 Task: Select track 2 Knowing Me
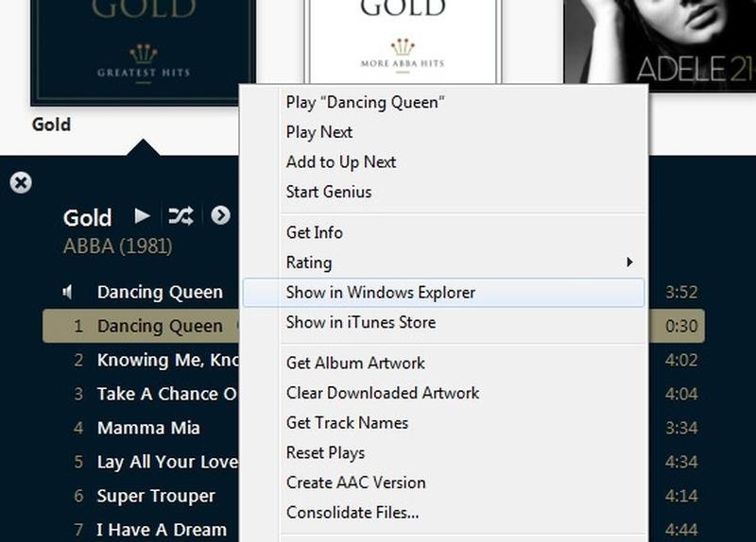coord(141,360)
